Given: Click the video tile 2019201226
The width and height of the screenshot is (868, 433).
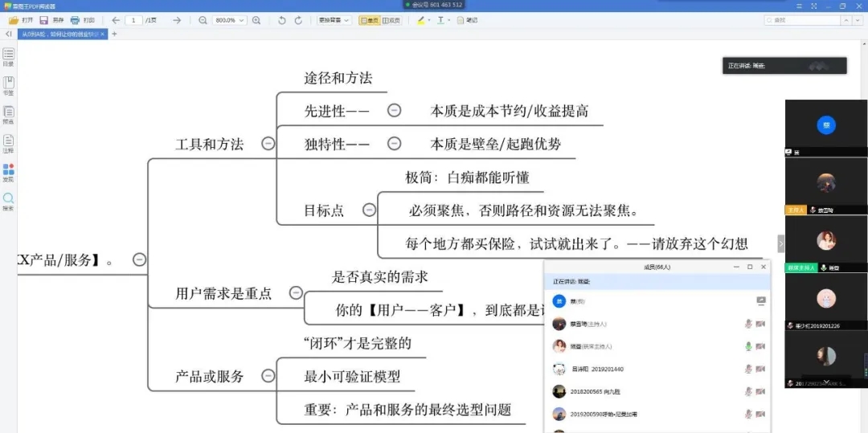Looking at the screenshot, I should [x=826, y=301].
